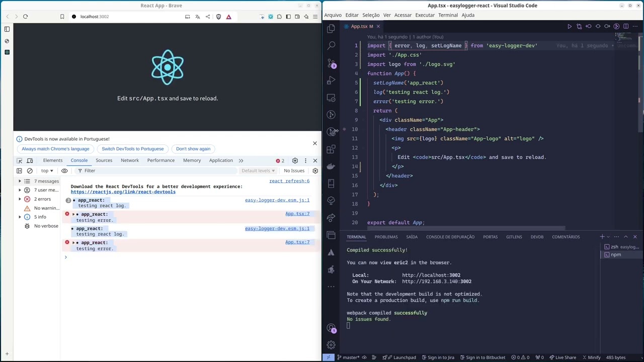Open the react_refresh:6 source link

coord(289,181)
